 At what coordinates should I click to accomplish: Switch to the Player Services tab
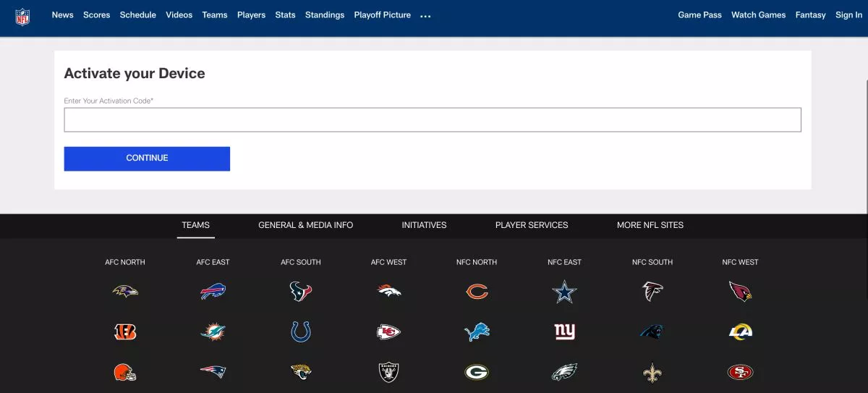(532, 225)
